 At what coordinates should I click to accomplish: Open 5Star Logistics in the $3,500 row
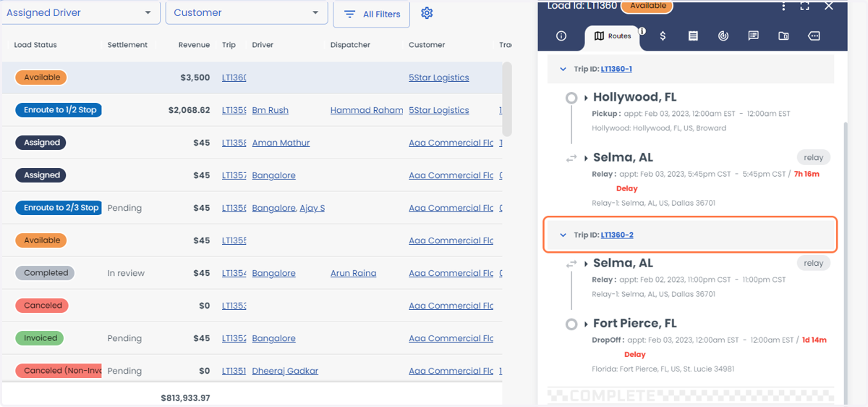[439, 78]
